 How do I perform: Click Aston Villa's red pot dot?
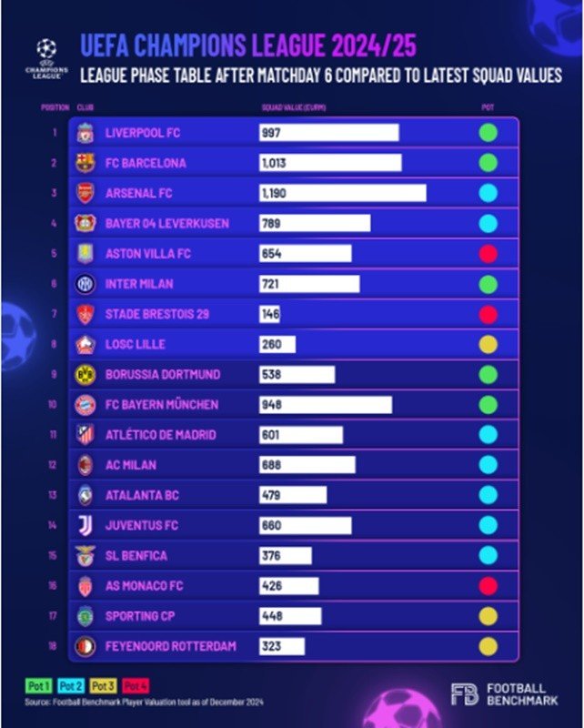[488, 254]
